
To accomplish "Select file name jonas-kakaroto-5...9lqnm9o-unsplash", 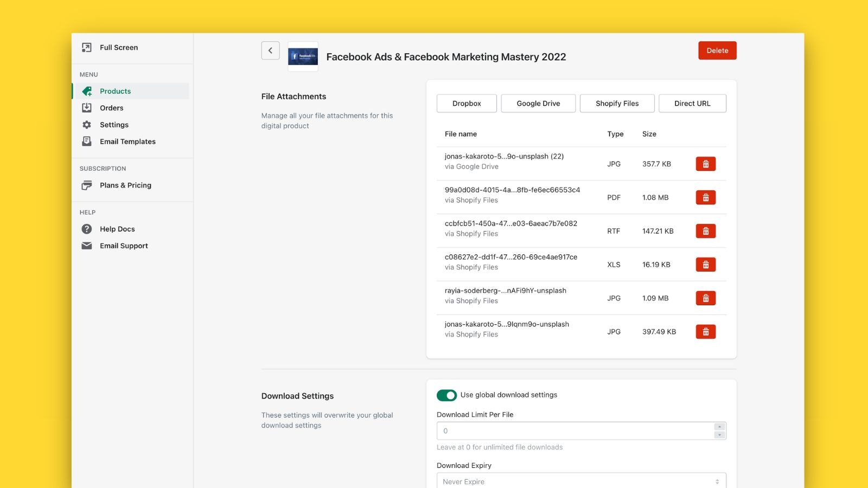I will point(507,324).
